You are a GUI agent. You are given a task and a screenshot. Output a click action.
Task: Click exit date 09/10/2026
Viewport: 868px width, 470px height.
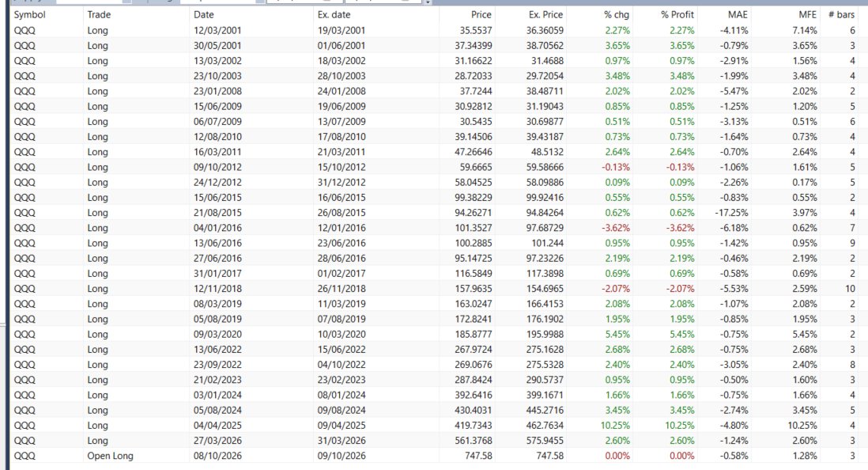click(342, 456)
